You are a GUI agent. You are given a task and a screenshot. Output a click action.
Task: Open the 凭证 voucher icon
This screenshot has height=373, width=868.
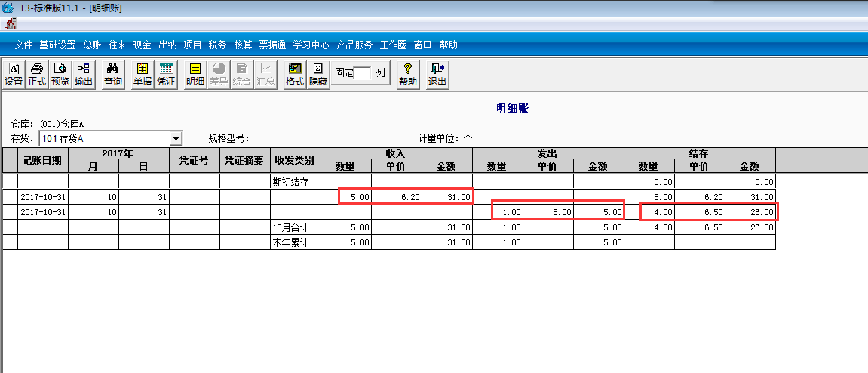[165, 75]
